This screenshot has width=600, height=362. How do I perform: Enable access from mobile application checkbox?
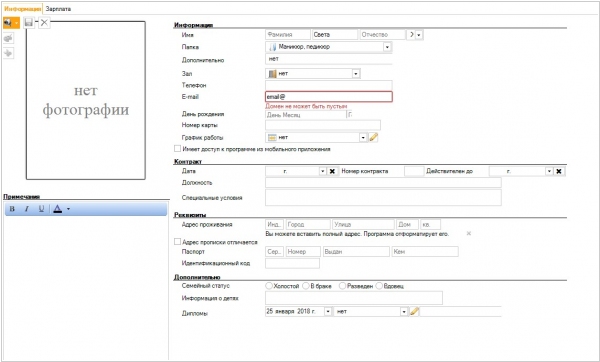coord(177,148)
